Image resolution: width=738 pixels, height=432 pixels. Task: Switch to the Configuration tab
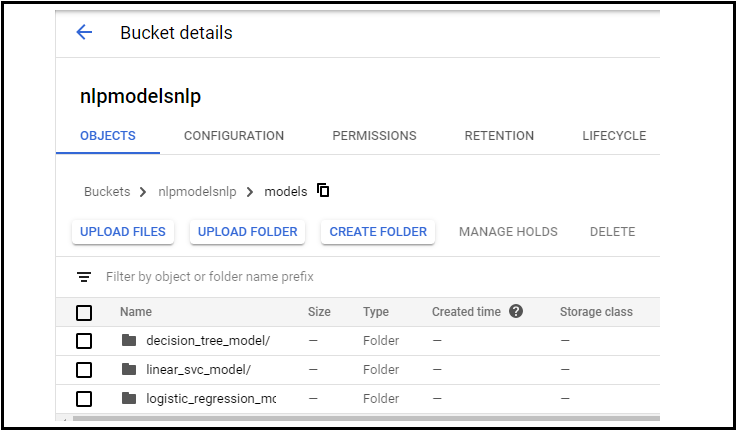pyautogui.click(x=234, y=136)
